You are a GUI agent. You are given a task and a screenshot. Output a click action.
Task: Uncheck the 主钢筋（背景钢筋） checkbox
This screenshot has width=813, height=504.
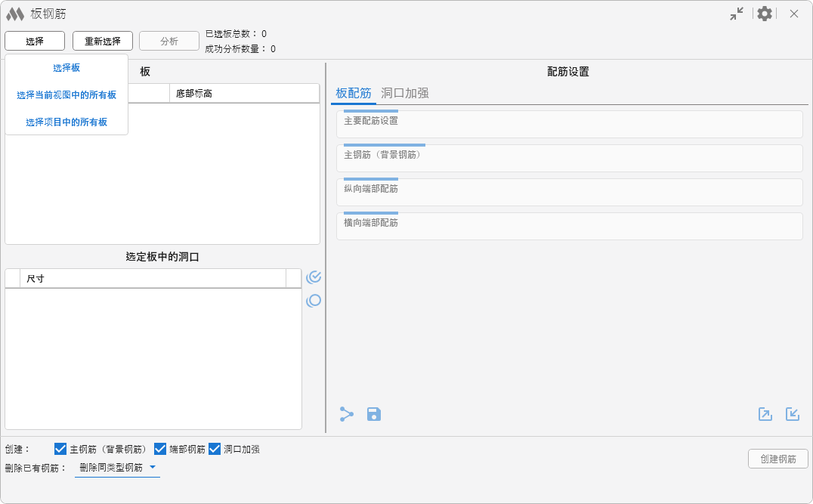(x=61, y=449)
